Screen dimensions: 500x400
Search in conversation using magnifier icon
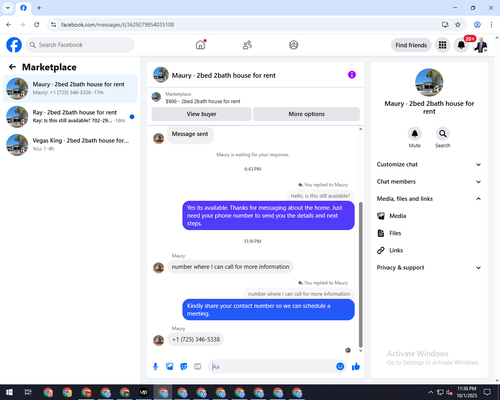pyautogui.click(x=443, y=134)
